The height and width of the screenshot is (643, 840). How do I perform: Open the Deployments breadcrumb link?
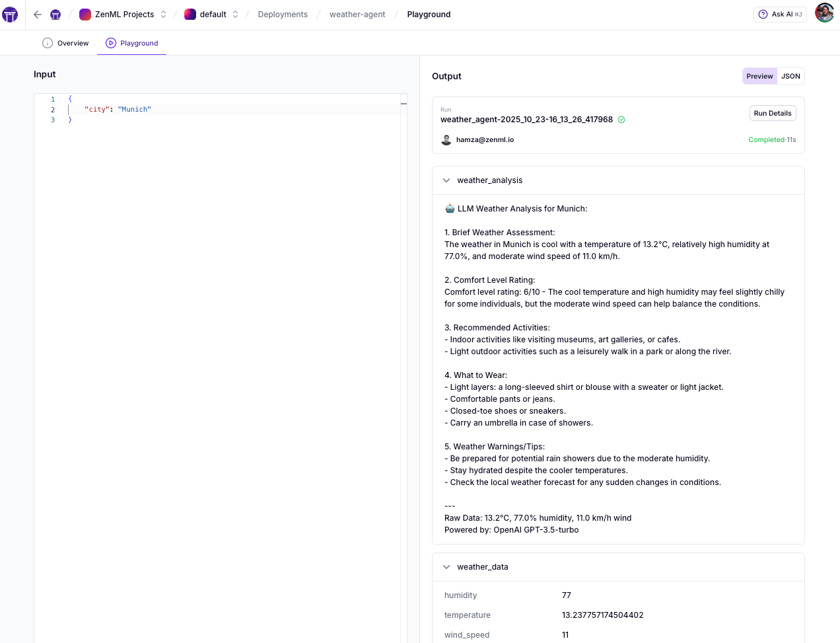coord(283,15)
